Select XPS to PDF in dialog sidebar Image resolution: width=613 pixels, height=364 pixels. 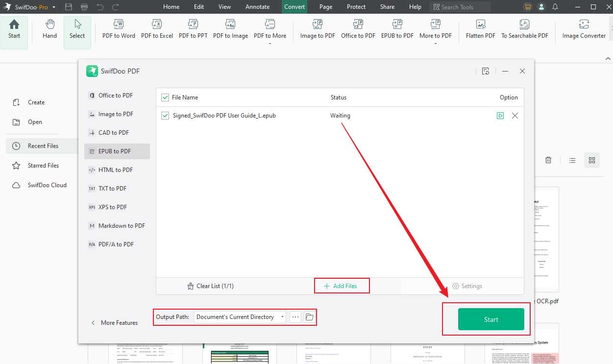click(x=117, y=207)
